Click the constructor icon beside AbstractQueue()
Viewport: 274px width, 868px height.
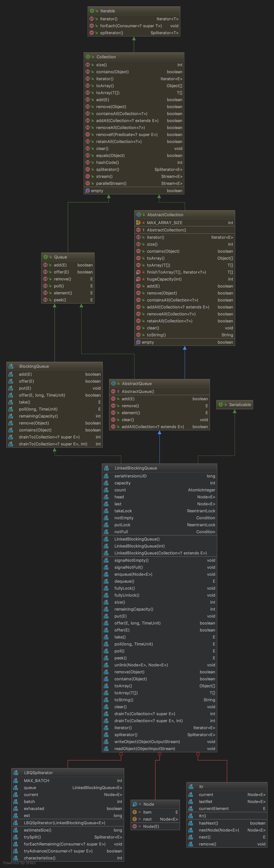[x=114, y=392]
